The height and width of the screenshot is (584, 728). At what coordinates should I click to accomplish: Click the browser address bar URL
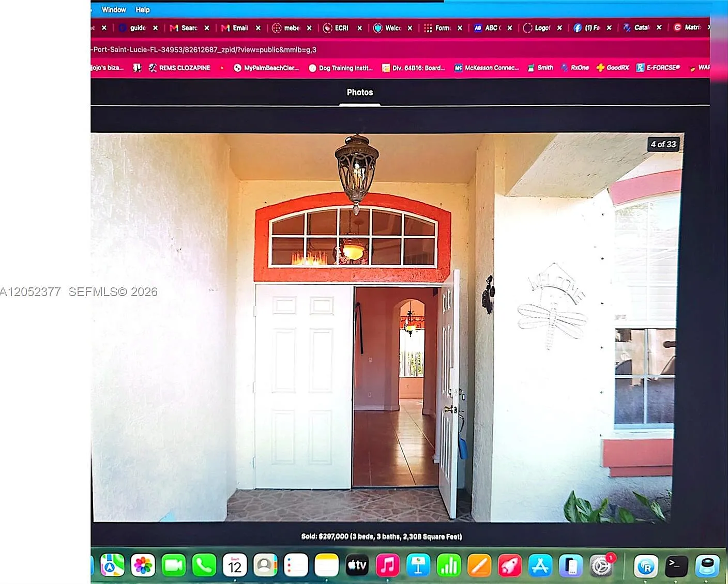click(204, 50)
